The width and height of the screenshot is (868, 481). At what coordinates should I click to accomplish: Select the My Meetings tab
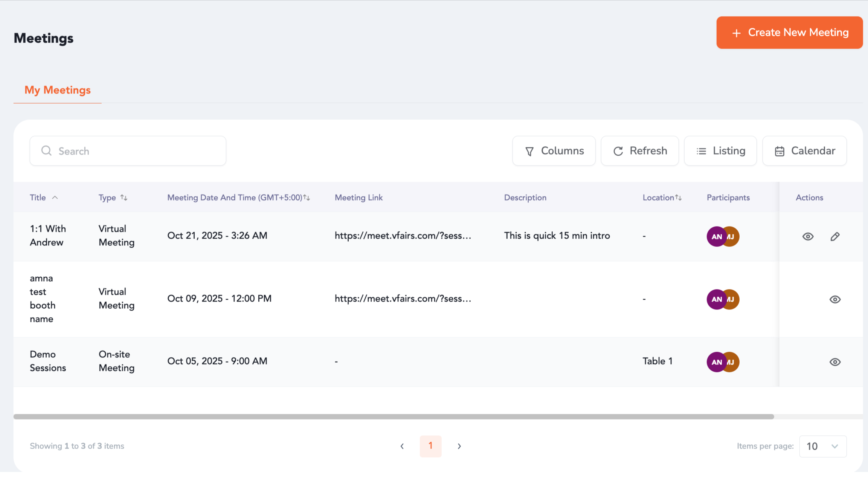tap(58, 90)
